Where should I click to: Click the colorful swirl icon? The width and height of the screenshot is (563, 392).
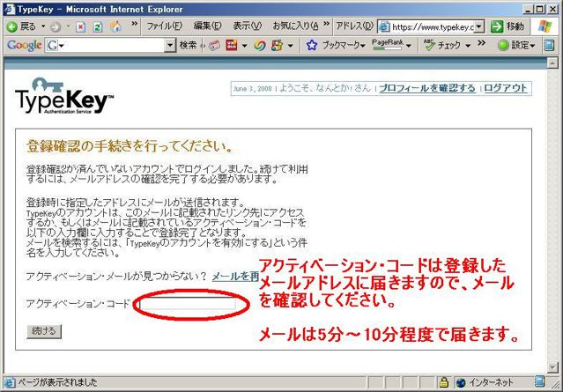260,45
